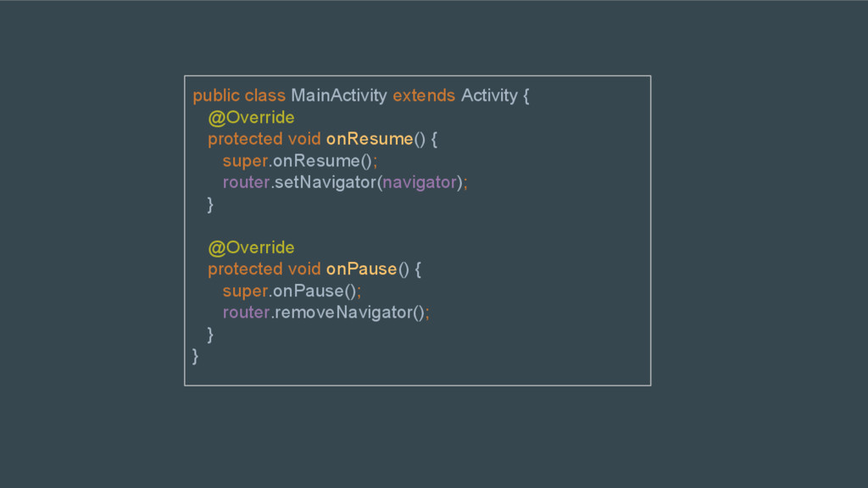Click 'protected void' before onResume

tap(264, 139)
